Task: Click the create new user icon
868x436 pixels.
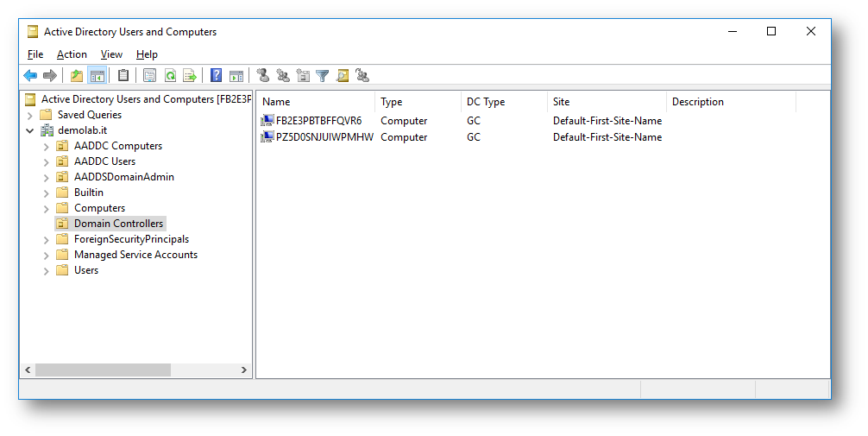Action: click(263, 75)
